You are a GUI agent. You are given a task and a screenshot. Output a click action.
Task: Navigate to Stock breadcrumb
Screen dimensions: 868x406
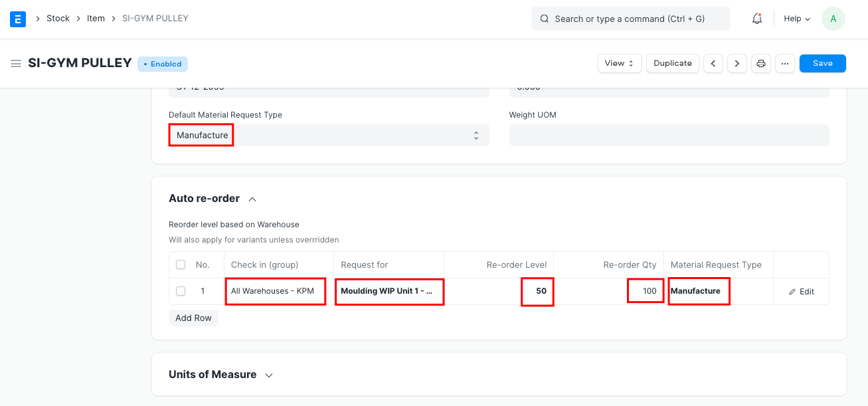(58, 19)
